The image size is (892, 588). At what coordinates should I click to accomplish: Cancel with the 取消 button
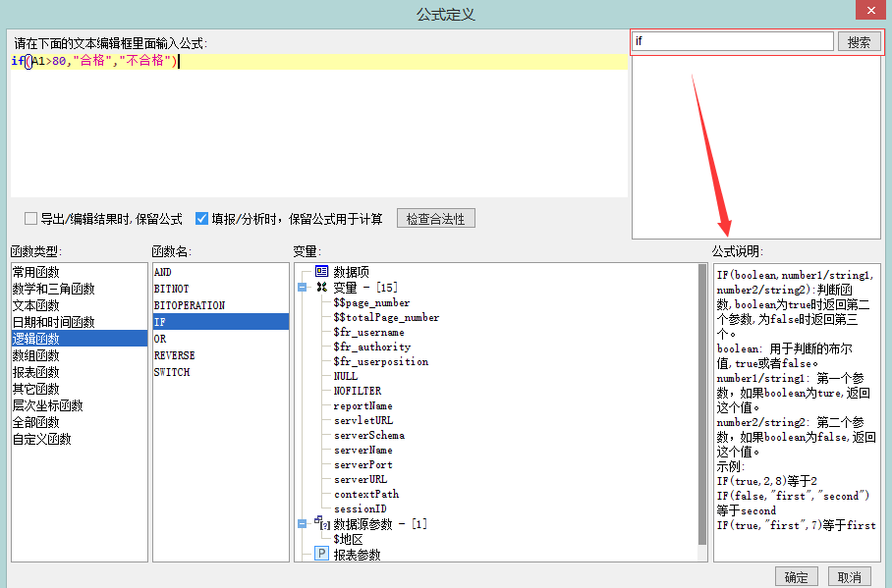[850, 576]
